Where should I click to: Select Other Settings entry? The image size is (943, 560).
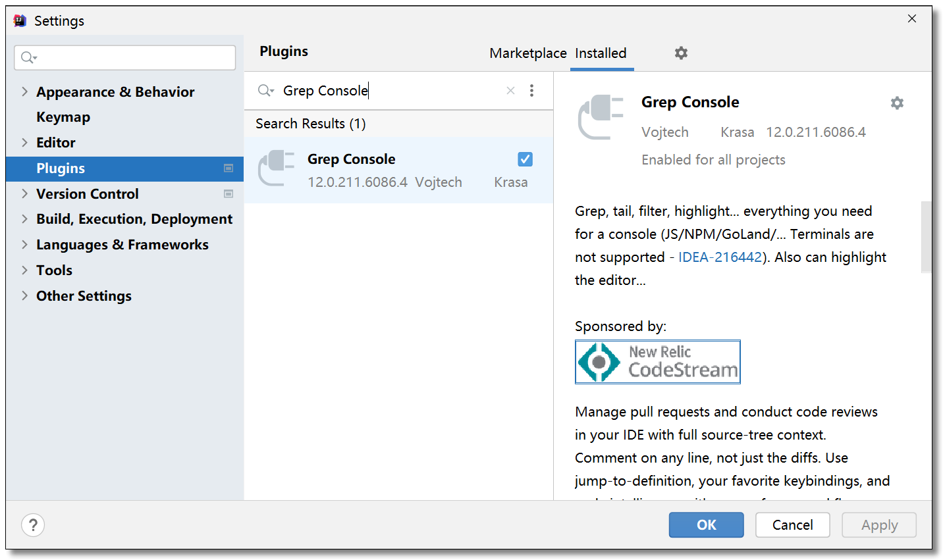point(84,296)
